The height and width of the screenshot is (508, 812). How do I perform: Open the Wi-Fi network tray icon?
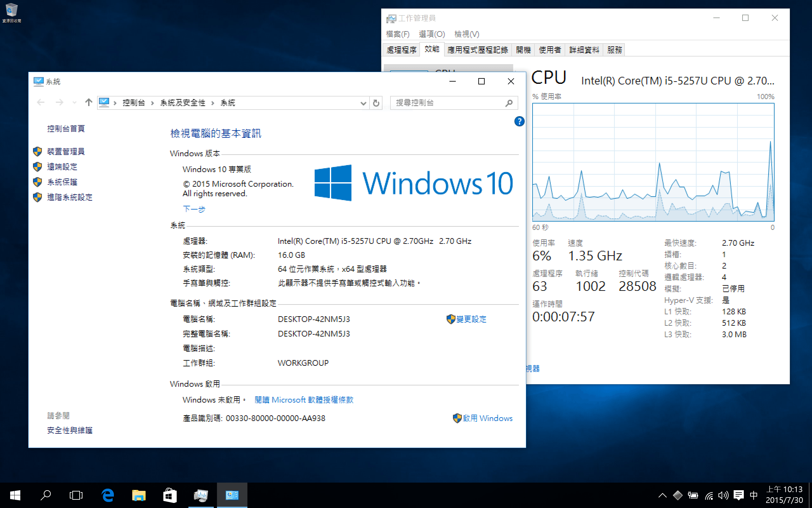709,495
